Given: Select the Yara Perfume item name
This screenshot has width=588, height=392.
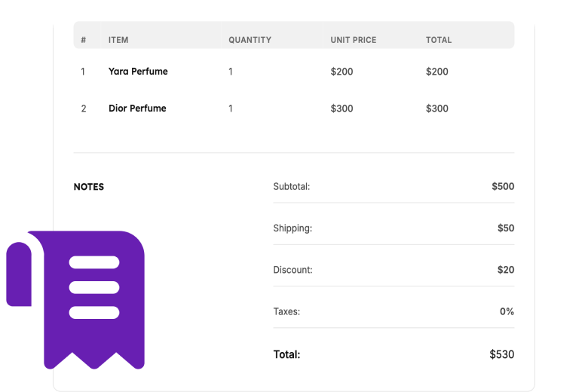Looking at the screenshot, I should click(x=138, y=72).
